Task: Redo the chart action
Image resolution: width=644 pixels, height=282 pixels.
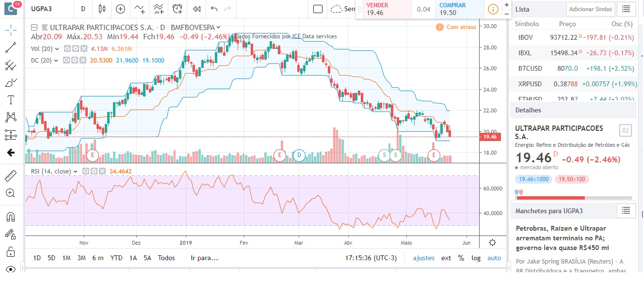Action: coord(227,9)
